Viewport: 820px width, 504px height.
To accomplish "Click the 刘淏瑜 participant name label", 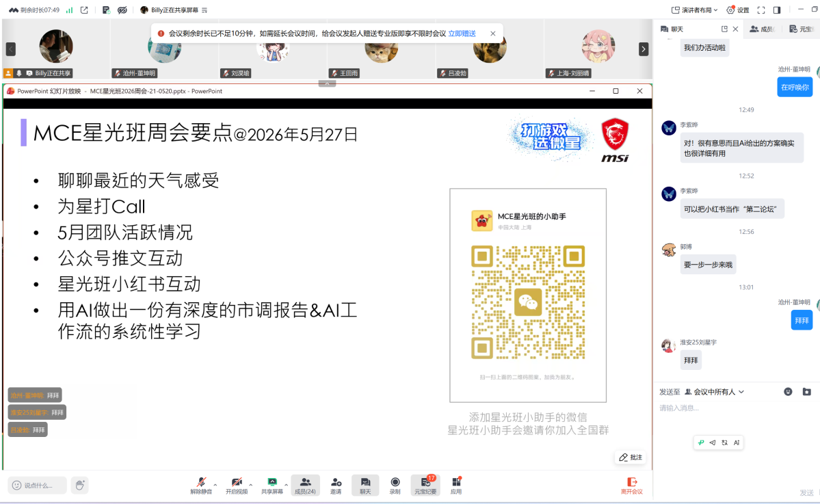I will coord(236,73).
